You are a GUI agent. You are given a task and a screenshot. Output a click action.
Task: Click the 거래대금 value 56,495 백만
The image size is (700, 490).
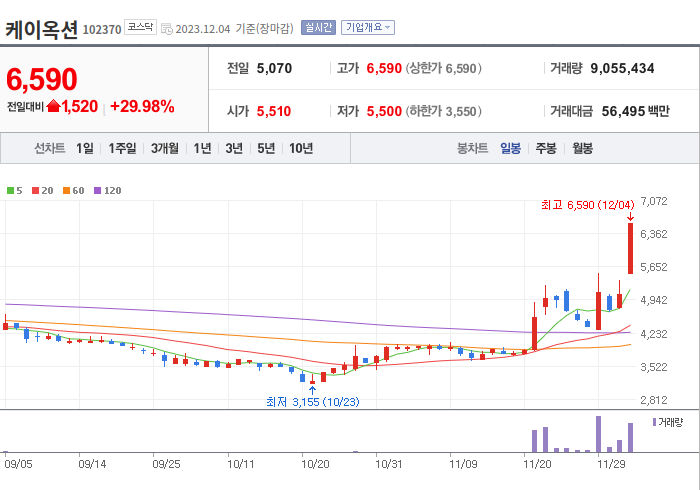(x=635, y=111)
